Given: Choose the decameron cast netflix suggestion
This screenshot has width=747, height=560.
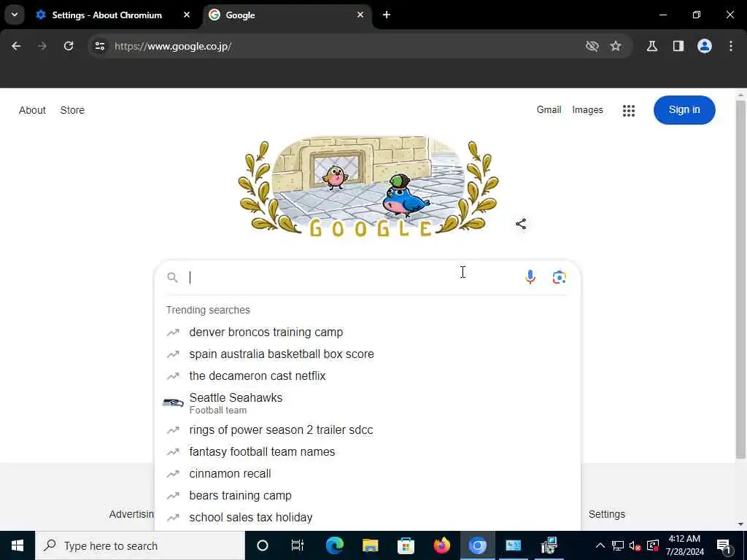Looking at the screenshot, I should (x=368, y=376).
